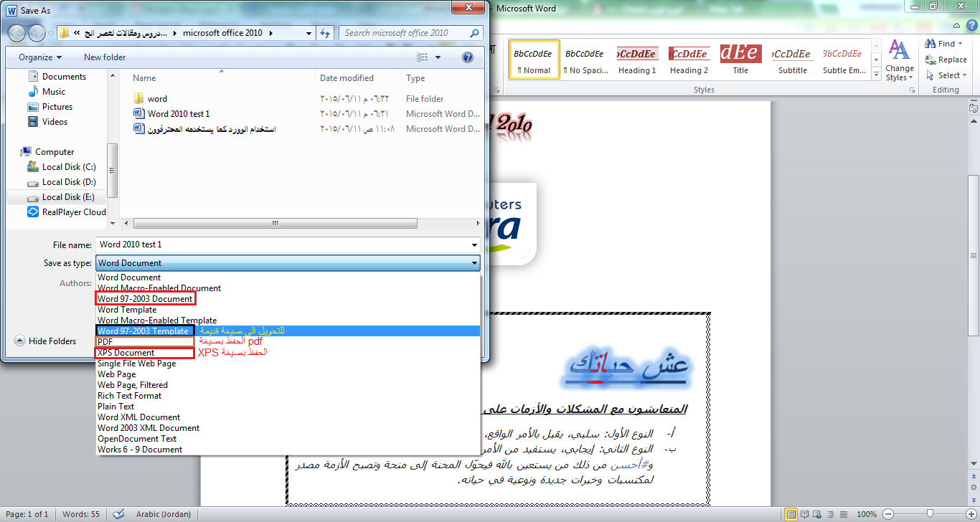
Task: Choose Word Macro-Enabled Document option
Action: 288,288
